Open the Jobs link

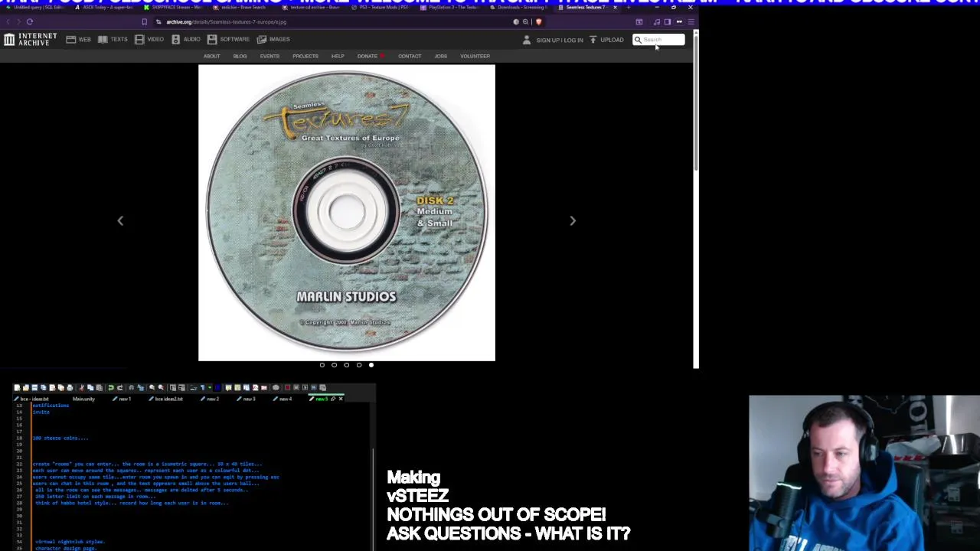point(441,56)
